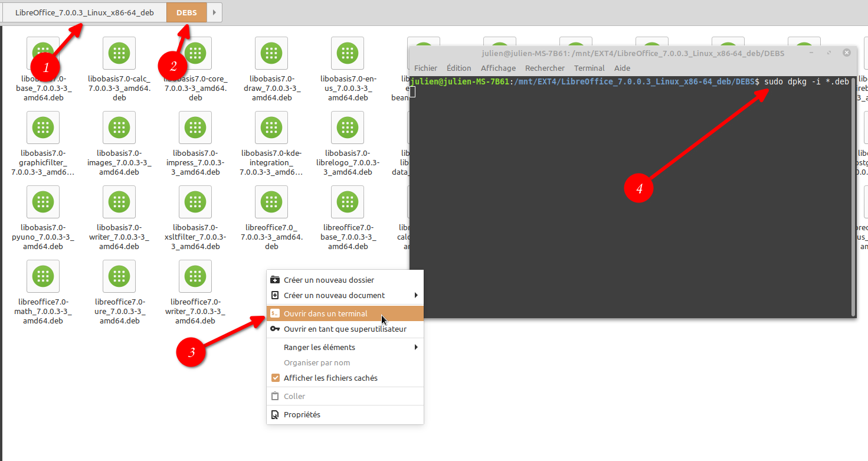
Task: Choose Coller in the context menu
Action: 345,396
